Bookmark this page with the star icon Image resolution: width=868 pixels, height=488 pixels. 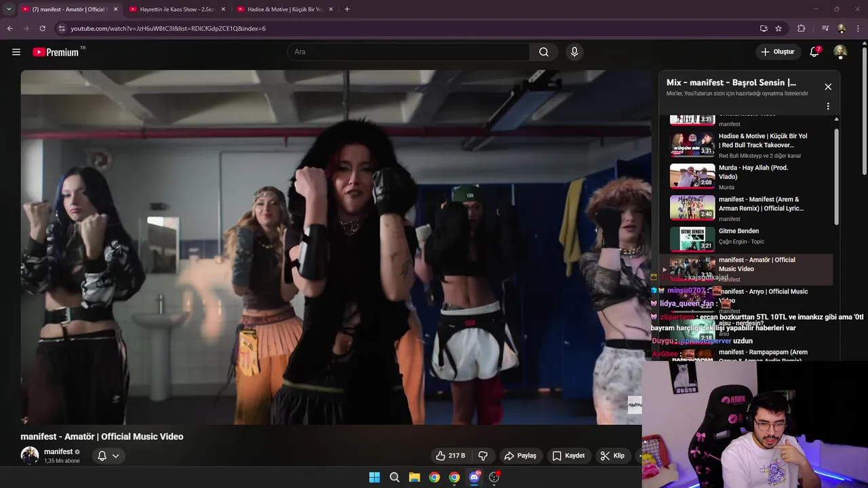coord(778,28)
